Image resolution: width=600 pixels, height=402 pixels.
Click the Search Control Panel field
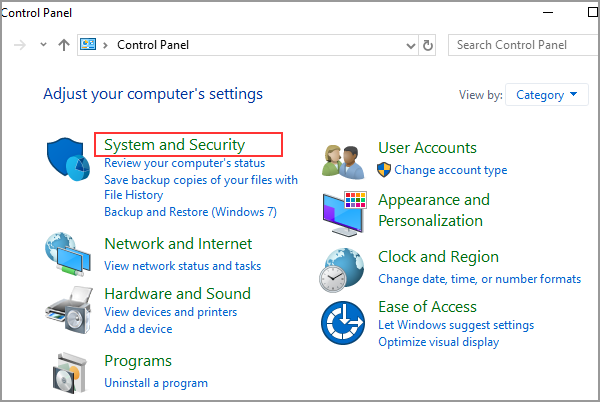click(523, 45)
